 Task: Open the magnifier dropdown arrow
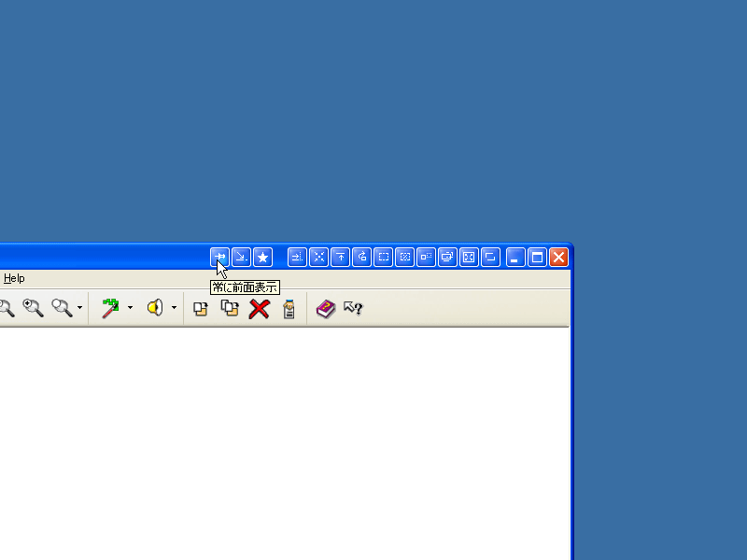79,308
